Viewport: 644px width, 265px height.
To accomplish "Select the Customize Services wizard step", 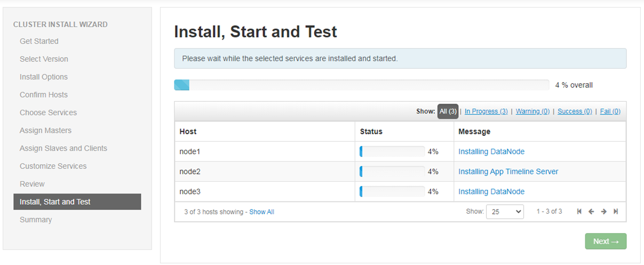I will tap(53, 166).
